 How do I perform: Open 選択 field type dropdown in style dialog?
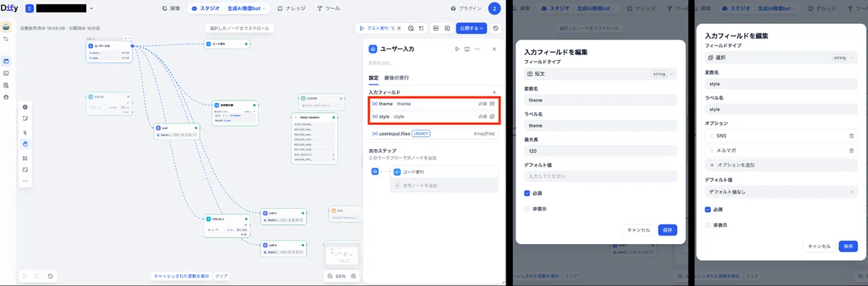pyautogui.click(x=781, y=57)
